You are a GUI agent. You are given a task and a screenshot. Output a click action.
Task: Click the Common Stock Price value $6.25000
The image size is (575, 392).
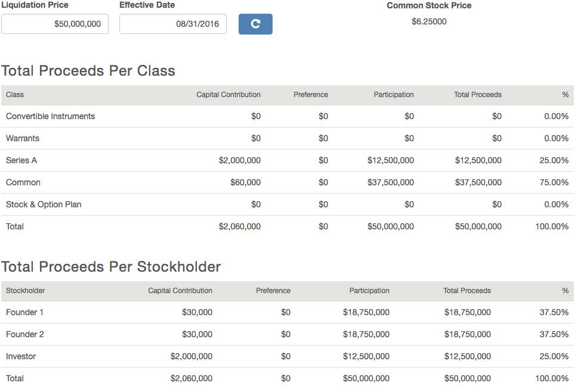(429, 22)
